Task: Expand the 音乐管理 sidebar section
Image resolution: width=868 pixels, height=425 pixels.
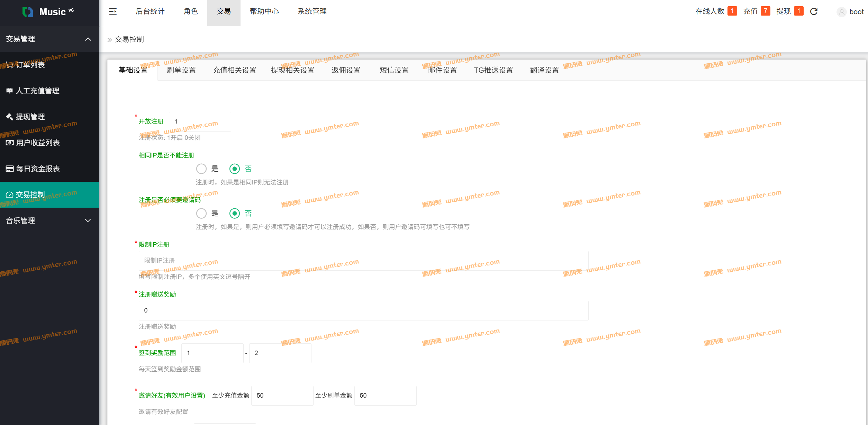Action: tap(88, 220)
